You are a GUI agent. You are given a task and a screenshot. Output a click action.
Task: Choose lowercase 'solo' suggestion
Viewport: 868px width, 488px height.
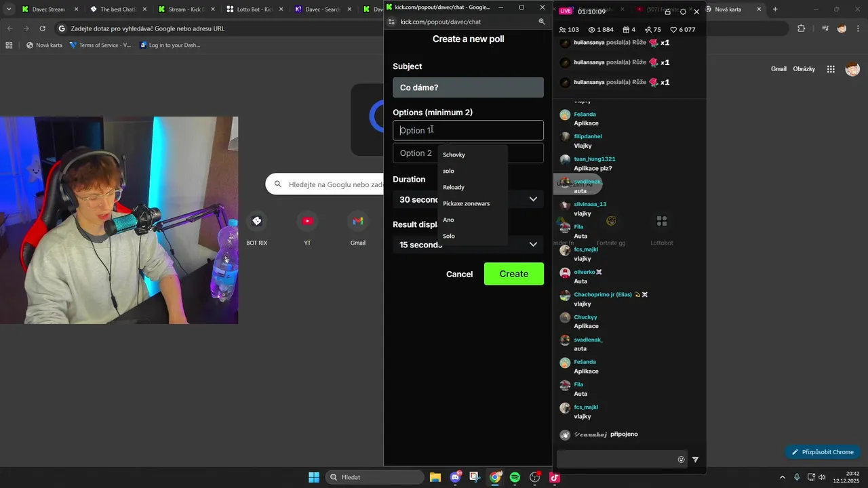pyautogui.click(x=473, y=171)
